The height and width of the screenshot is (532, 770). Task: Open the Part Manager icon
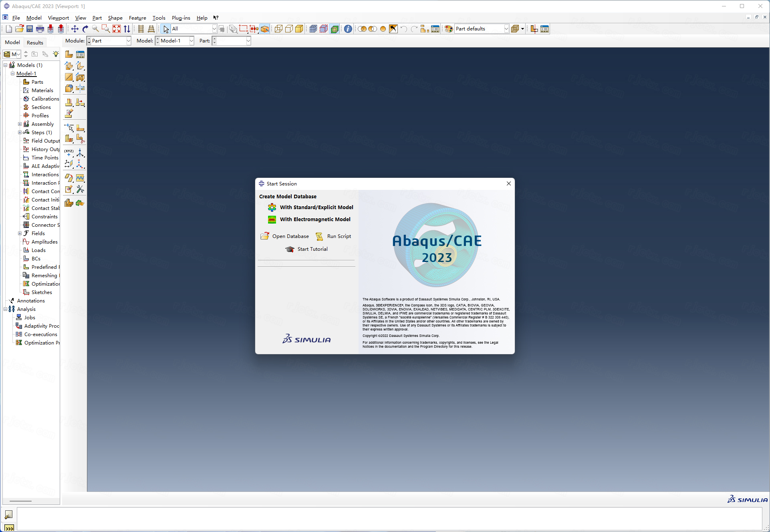click(x=81, y=54)
